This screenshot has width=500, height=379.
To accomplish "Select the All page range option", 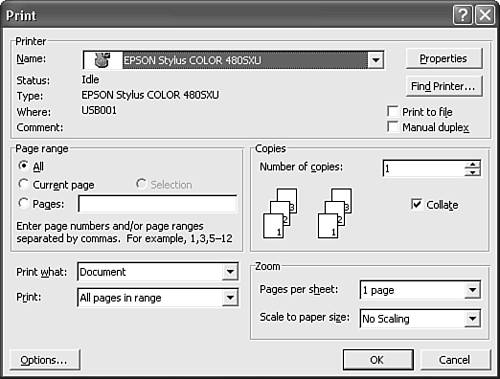I will (x=23, y=165).
